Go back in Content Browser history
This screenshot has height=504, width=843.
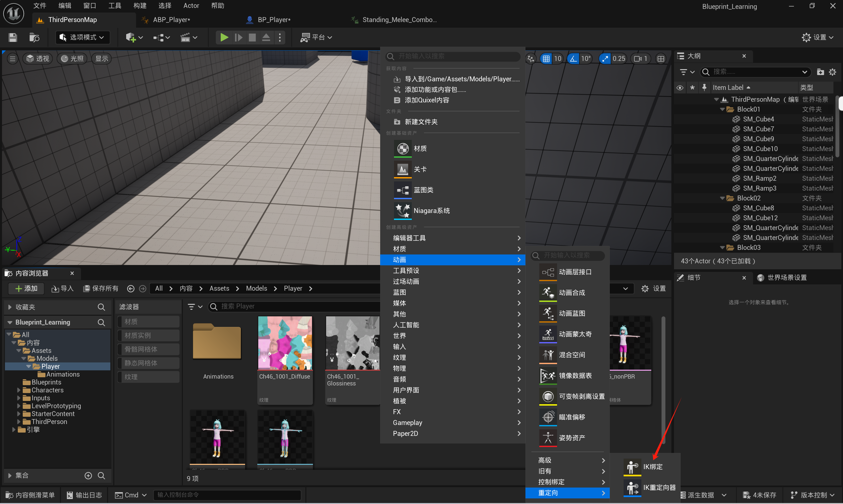[130, 289]
